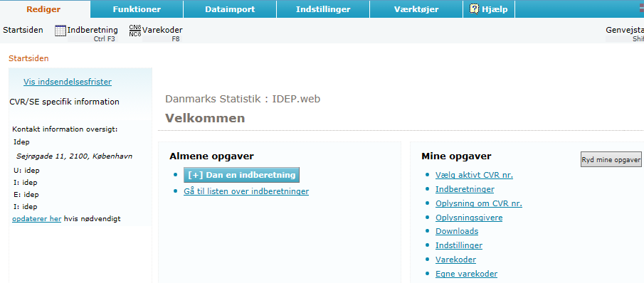Open the Rediger tab
Image resolution: width=644 pixels, height=283 pixels.
point(43,9)
